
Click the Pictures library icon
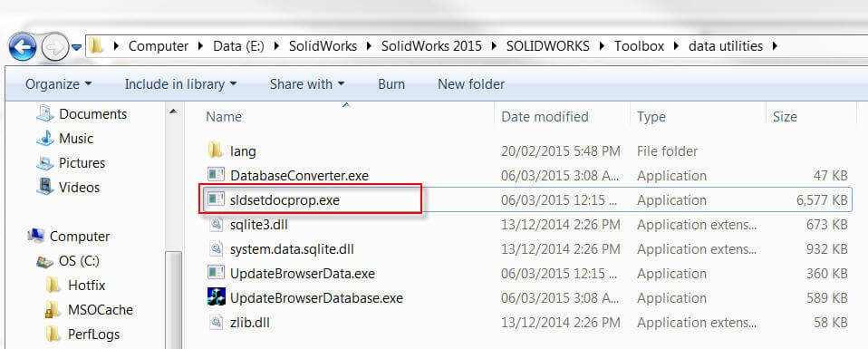click(44, 163)
